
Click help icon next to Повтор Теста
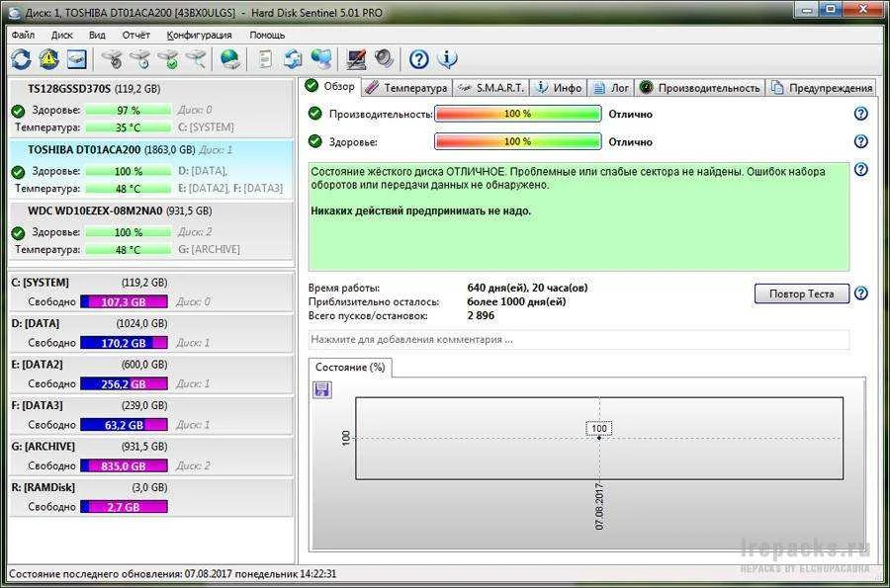tap(861, 294)
